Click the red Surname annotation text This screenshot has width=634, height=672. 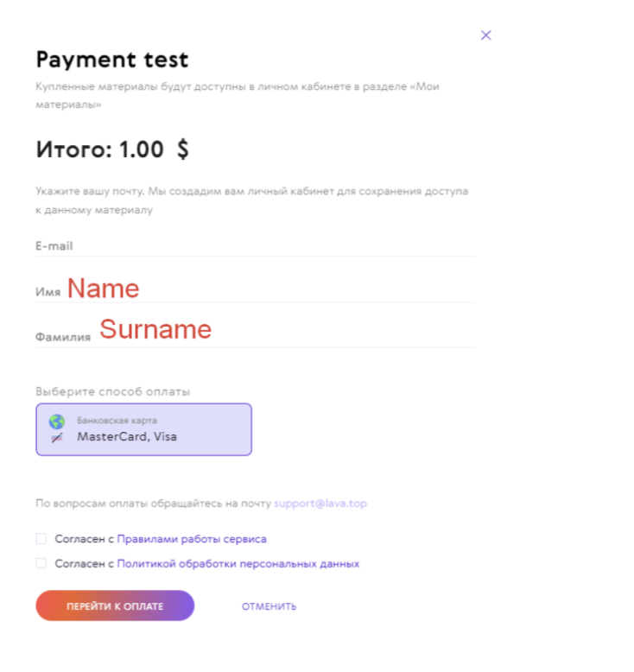[155, 329]
